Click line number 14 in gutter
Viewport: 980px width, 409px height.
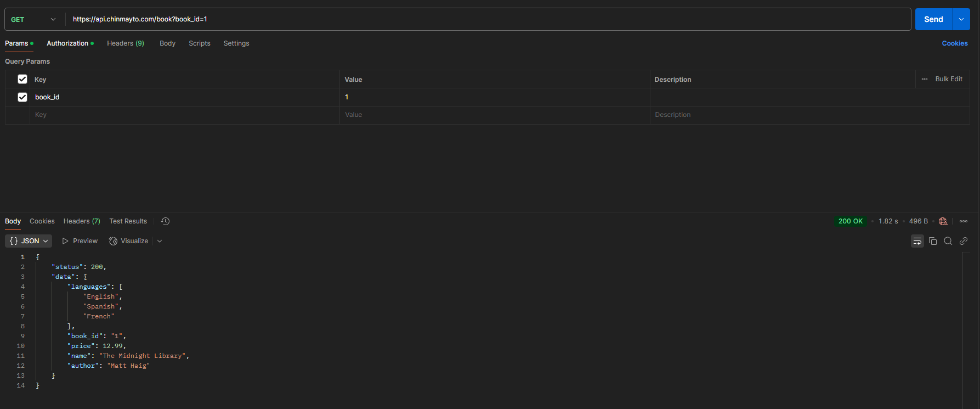[x=21, y=385]
